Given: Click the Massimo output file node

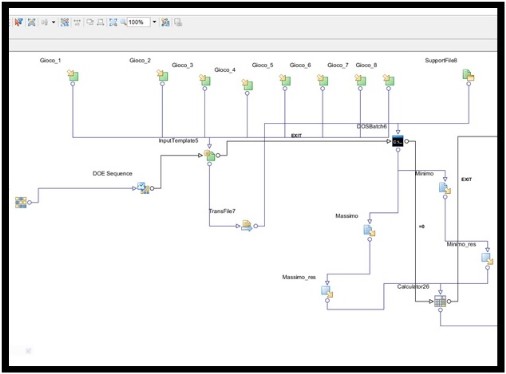Looking at the screenshot, I should (x=369, y=230).
